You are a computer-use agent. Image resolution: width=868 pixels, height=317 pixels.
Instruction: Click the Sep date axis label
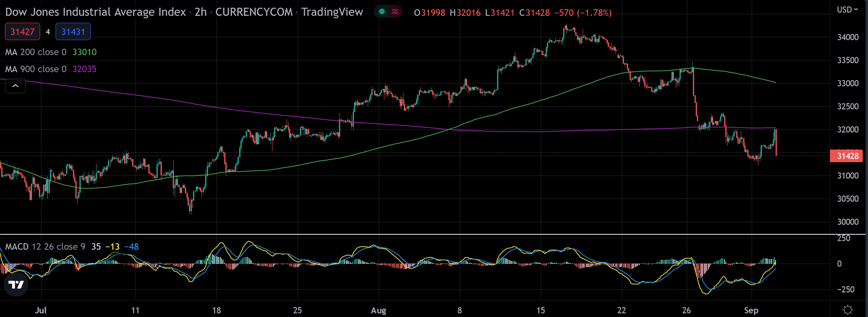click(751, 311)
